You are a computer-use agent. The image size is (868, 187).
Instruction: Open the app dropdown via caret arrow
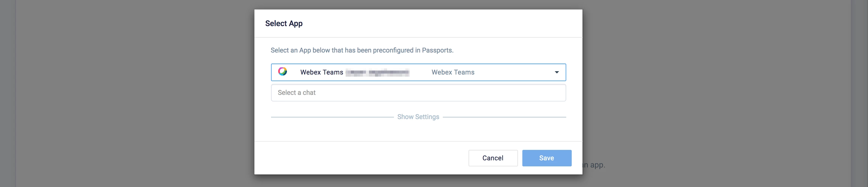[557, 72]
